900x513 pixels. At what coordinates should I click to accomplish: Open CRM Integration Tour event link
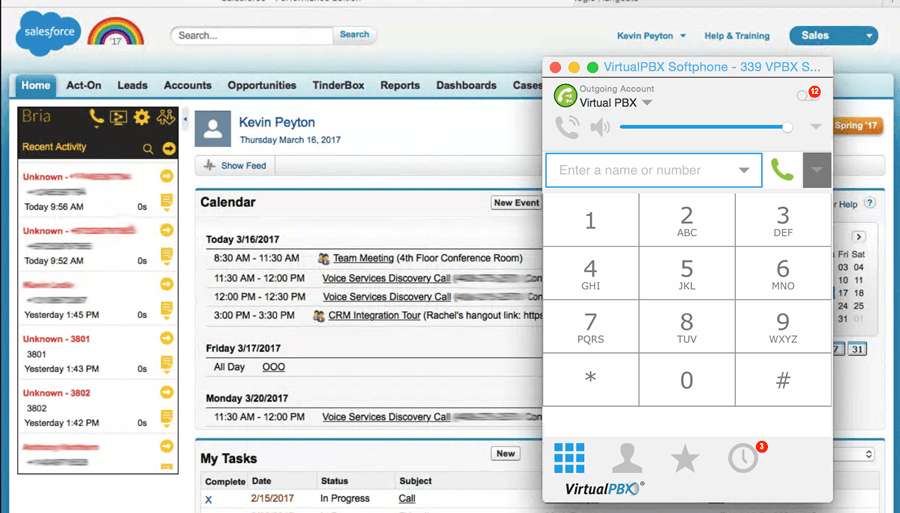coord(374,316)
